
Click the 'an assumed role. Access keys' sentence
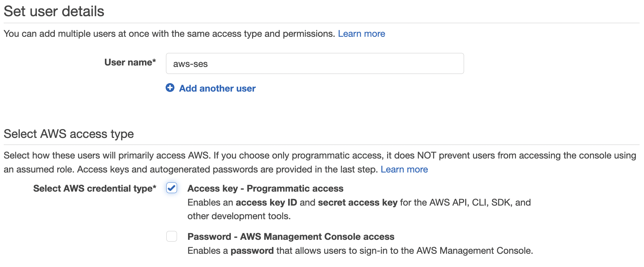191,170
